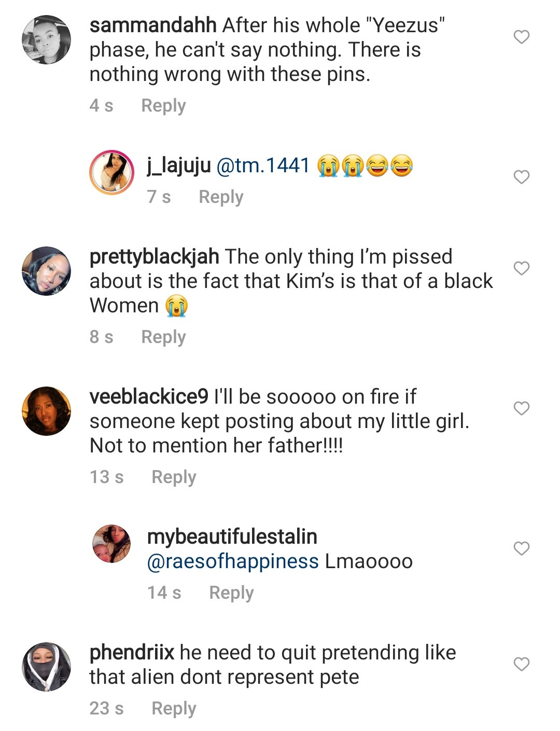
Task: View mybeautifulestalin's profile photo
Action: [x=111, y=543]
